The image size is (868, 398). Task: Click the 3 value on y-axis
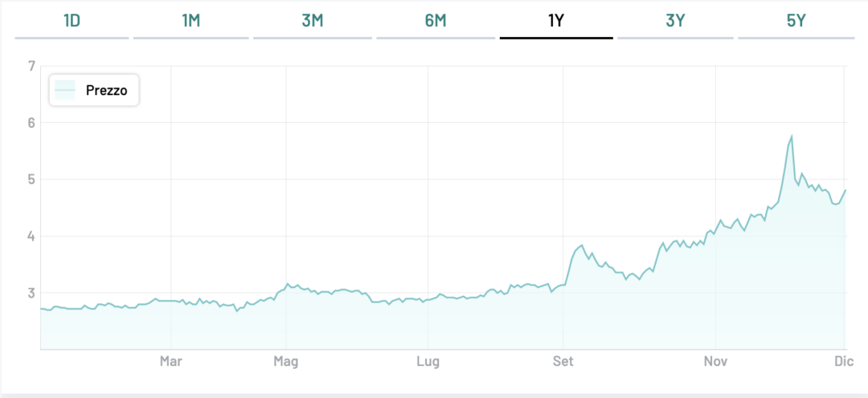[31, 293]
